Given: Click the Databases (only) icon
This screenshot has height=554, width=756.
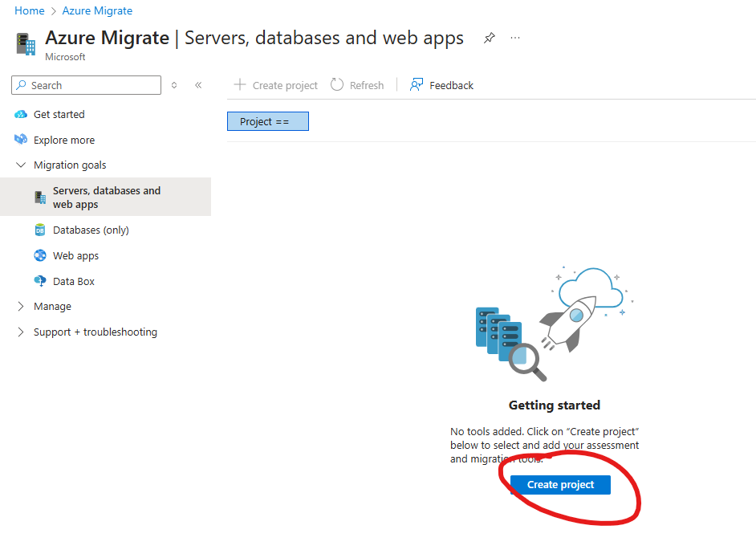Looking at the screenshot, I should point(40,230).
